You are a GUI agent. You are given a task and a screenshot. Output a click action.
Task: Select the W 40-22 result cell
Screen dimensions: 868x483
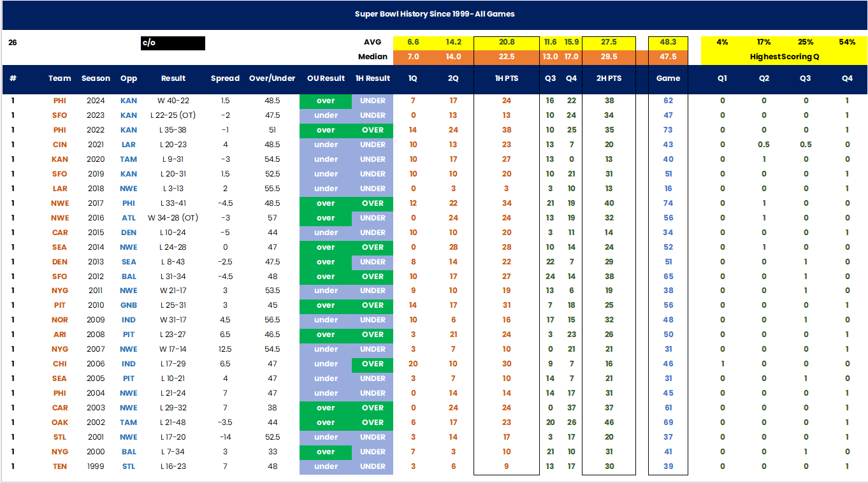[173, 101]
